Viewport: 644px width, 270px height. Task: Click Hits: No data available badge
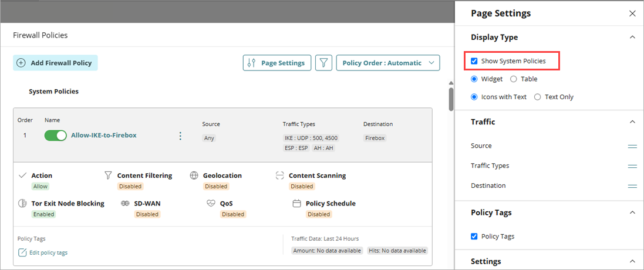tap(396, 250)
